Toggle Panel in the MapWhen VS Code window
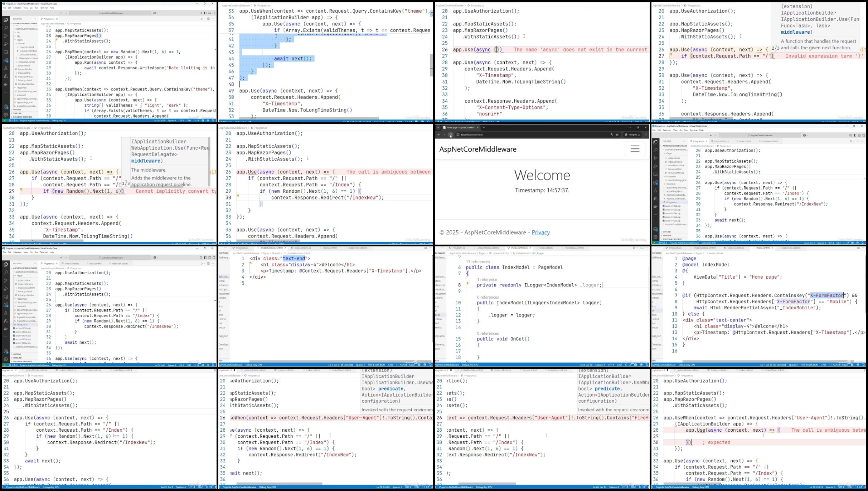Viewport: 868px width, 491px height. point(210,13)
